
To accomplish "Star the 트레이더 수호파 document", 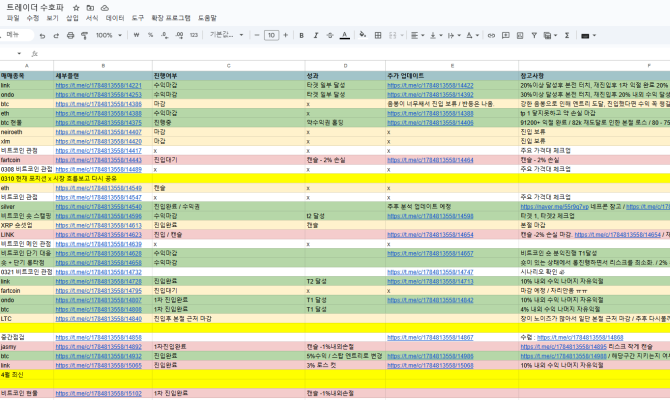I will [78, 7].
